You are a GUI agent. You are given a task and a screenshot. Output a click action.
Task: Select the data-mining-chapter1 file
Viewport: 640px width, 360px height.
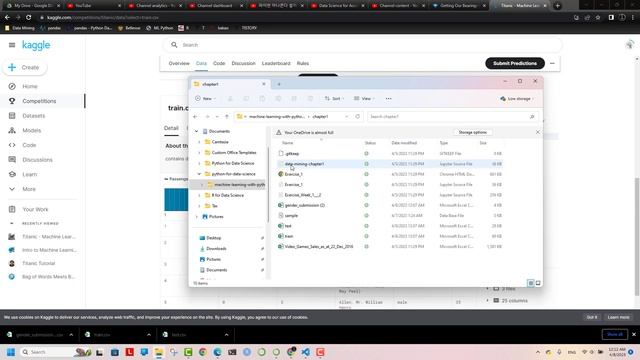pos(304,164)
